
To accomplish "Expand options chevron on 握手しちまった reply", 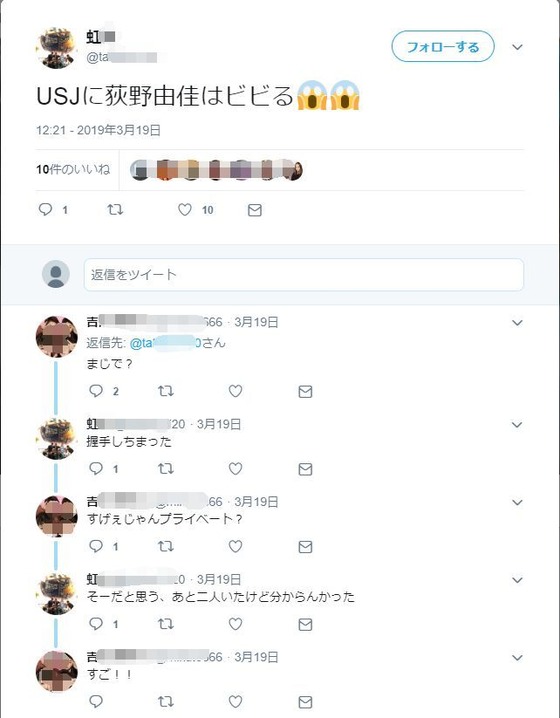I will click(517, 425).
